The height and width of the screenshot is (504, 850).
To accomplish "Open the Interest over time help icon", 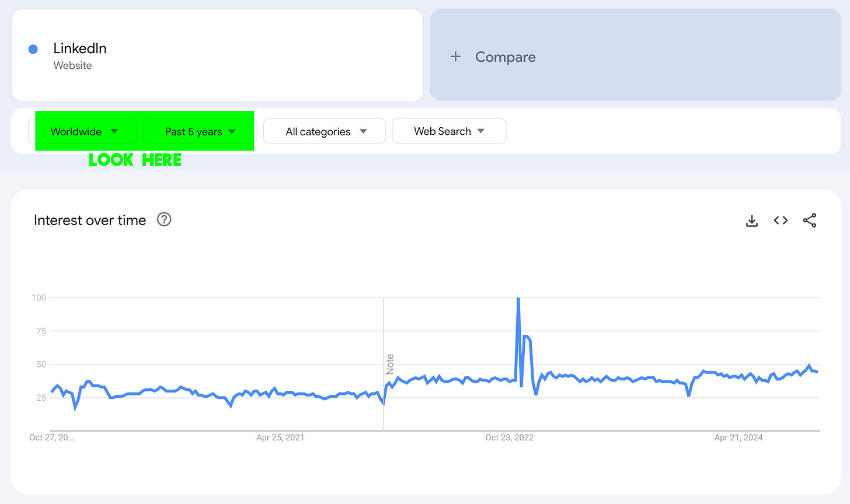I will pyautogui.click(x=164, y=220).
